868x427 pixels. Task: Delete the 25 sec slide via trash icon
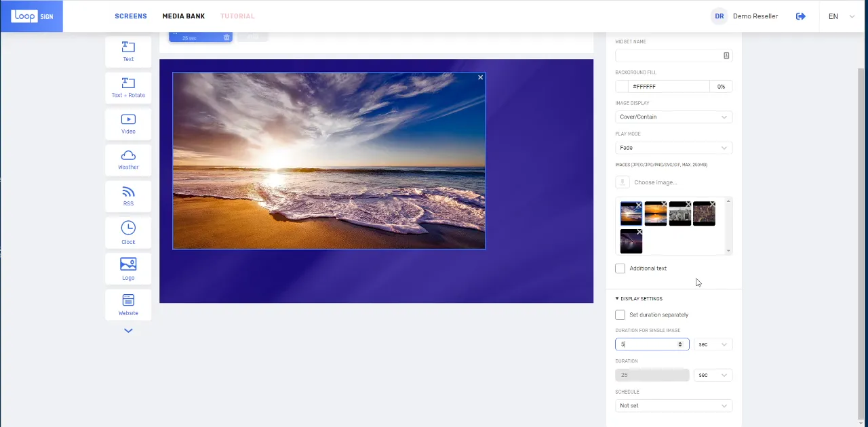[x=226, y=37]
